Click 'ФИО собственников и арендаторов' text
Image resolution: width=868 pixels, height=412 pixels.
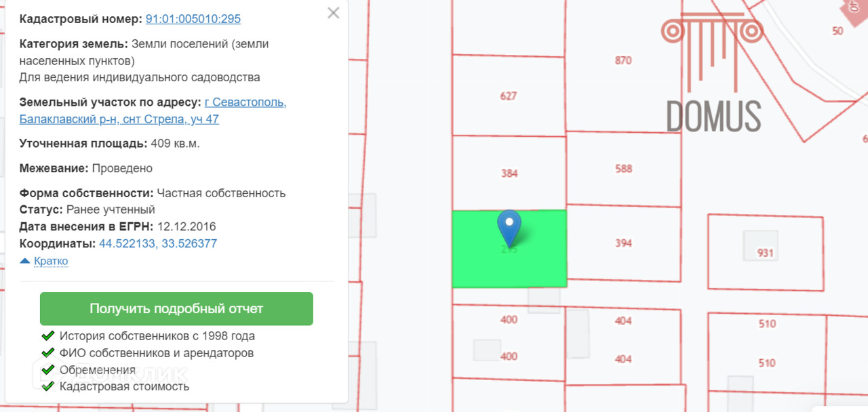click(x=157, y=353)
